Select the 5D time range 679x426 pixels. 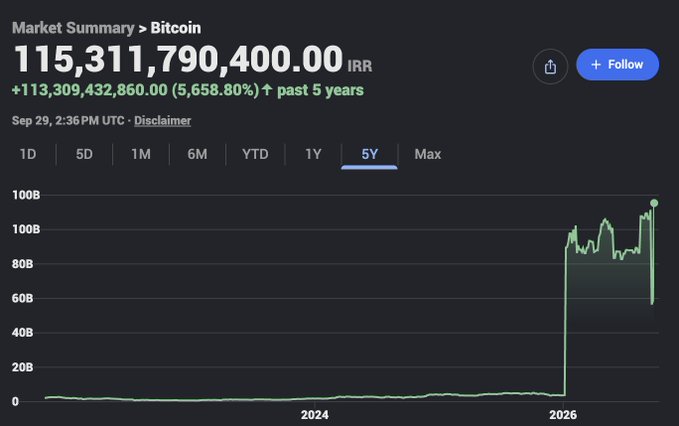pyautogui.click(x=84, y=154)
